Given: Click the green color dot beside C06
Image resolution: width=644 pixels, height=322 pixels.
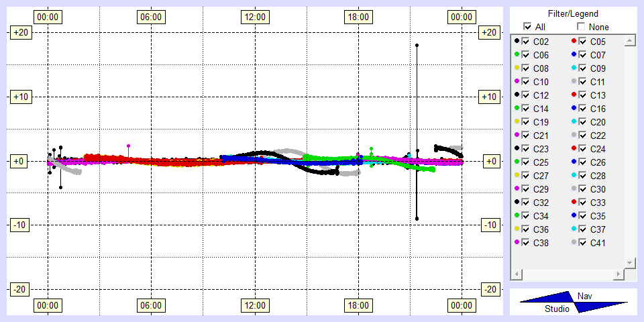Looking at the screenshot, I should tap(517, 55).
